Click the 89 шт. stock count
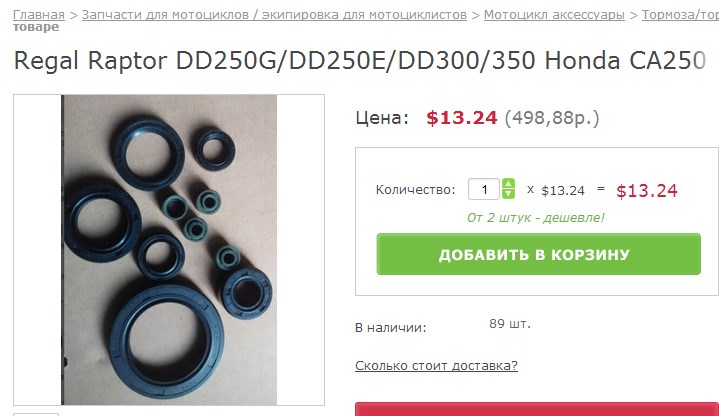This screenshot has width=719, height=416. 509,324
